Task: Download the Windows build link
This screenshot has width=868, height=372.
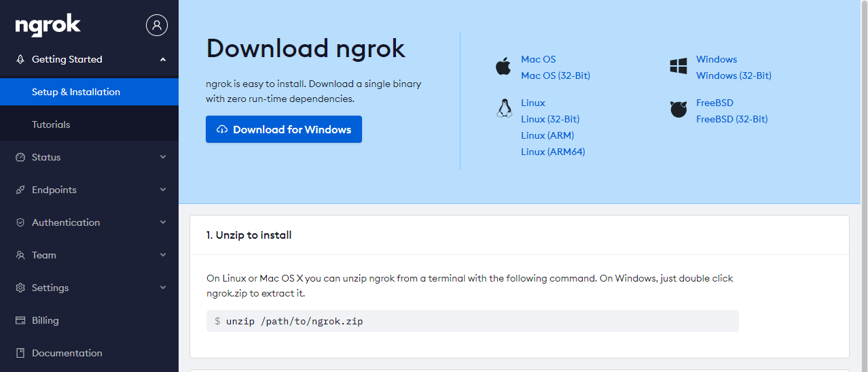Action: pyautogui.click(x=717, y=59)
